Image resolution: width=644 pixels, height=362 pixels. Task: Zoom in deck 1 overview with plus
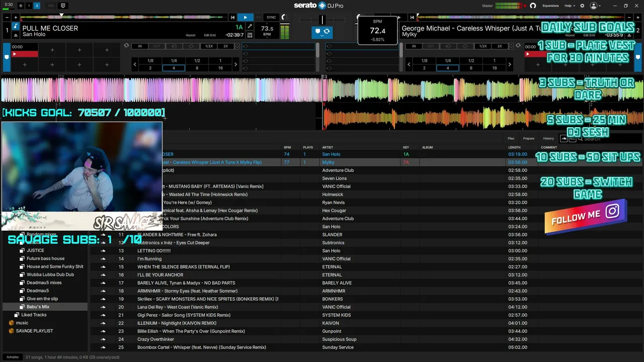coord(17,17)
